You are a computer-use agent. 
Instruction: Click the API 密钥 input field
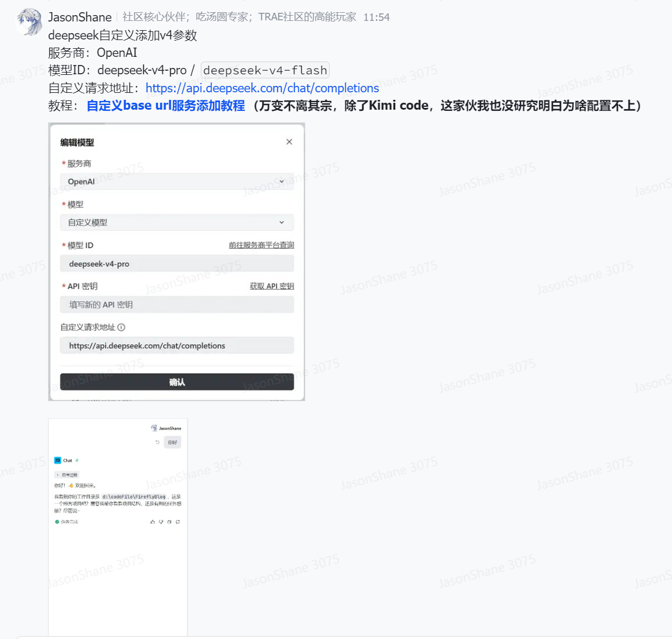pyautogui.click(x=177, y=305)
